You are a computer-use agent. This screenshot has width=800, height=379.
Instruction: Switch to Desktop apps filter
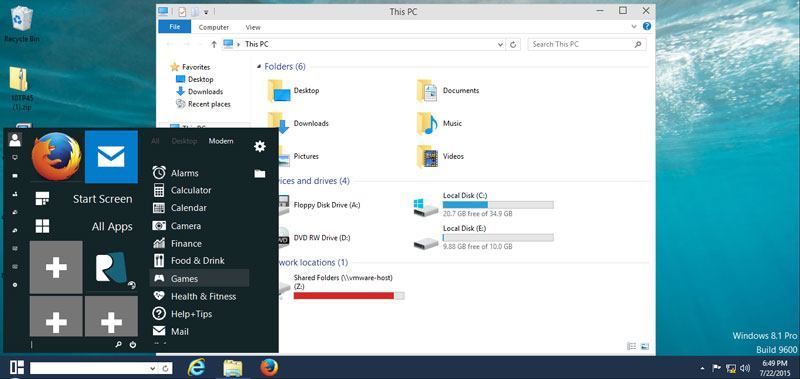pos(184,141)
